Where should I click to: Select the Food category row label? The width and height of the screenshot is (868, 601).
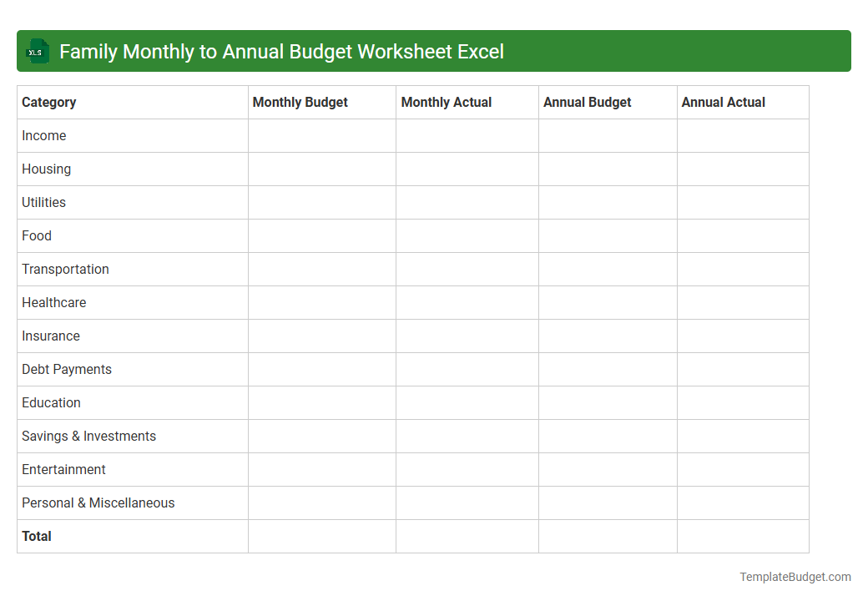(37, 235)
